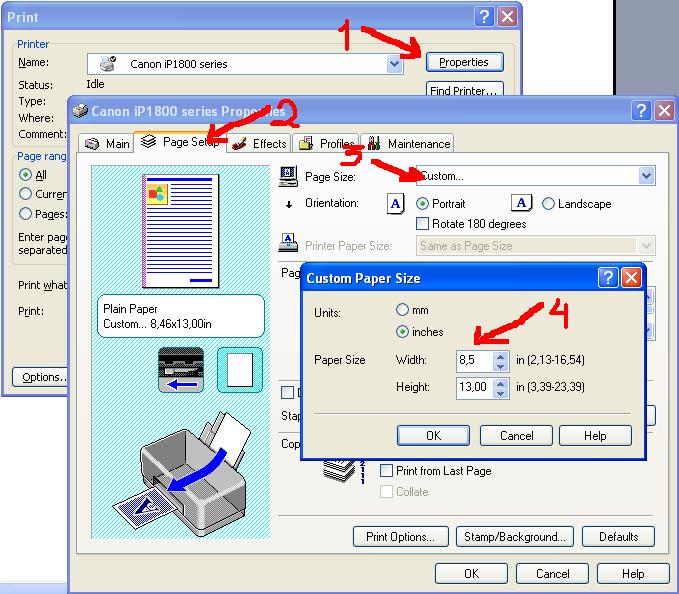The height and width of the screenshot is (594, 679).
Task: Click the Landscape orientation A icon
Action: tap(521, 203)
